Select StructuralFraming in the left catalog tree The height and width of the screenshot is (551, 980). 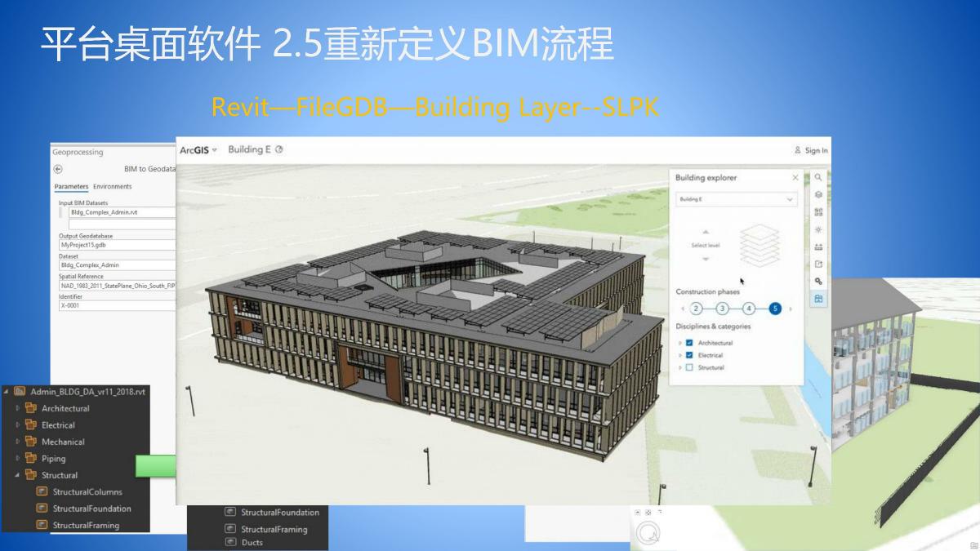[86, 526]
